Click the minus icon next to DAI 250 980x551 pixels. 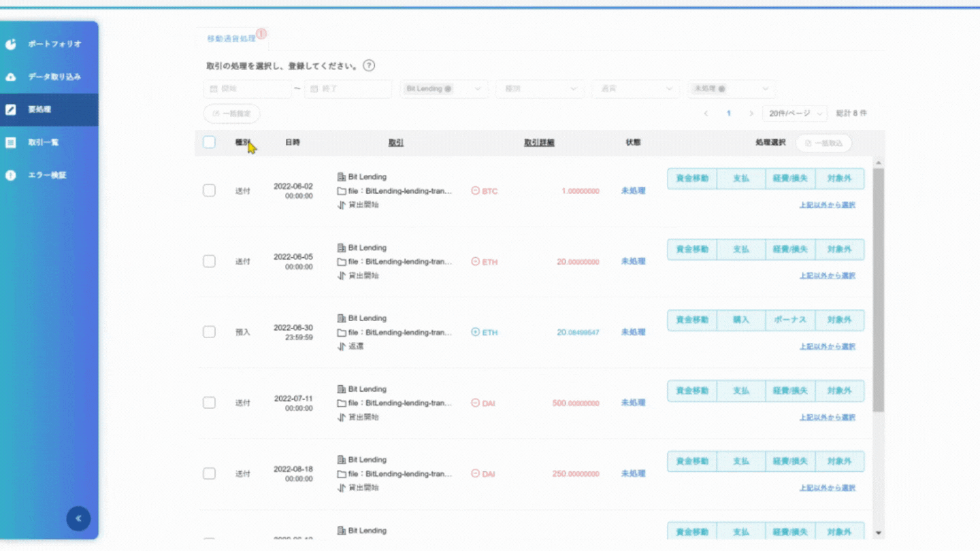coord(475,473)
